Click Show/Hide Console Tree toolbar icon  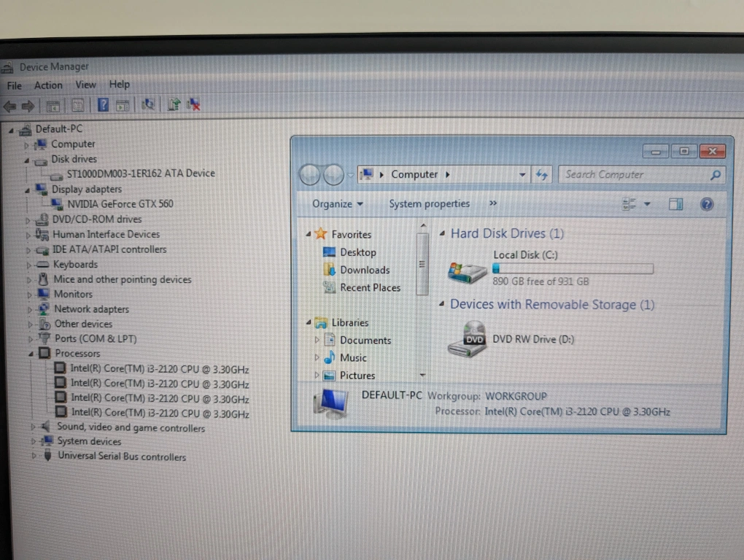pos(53,106)
